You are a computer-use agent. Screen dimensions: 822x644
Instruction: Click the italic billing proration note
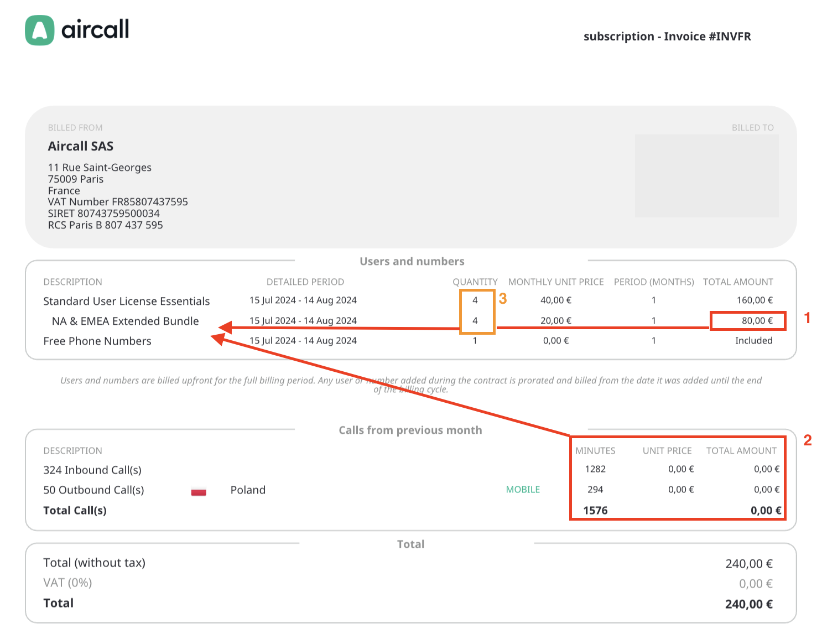(x=411, y=385)
